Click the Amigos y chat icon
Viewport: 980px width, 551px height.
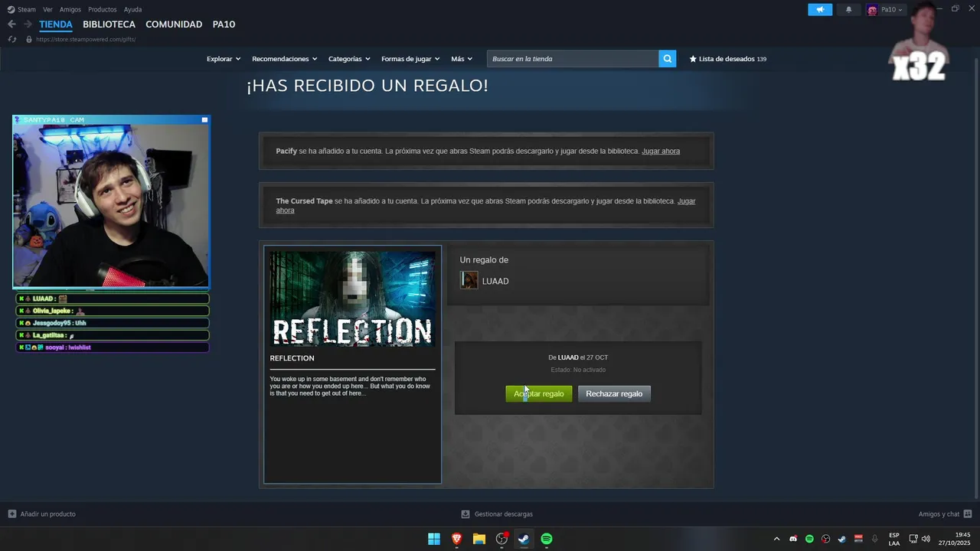(x=968, y=514)
